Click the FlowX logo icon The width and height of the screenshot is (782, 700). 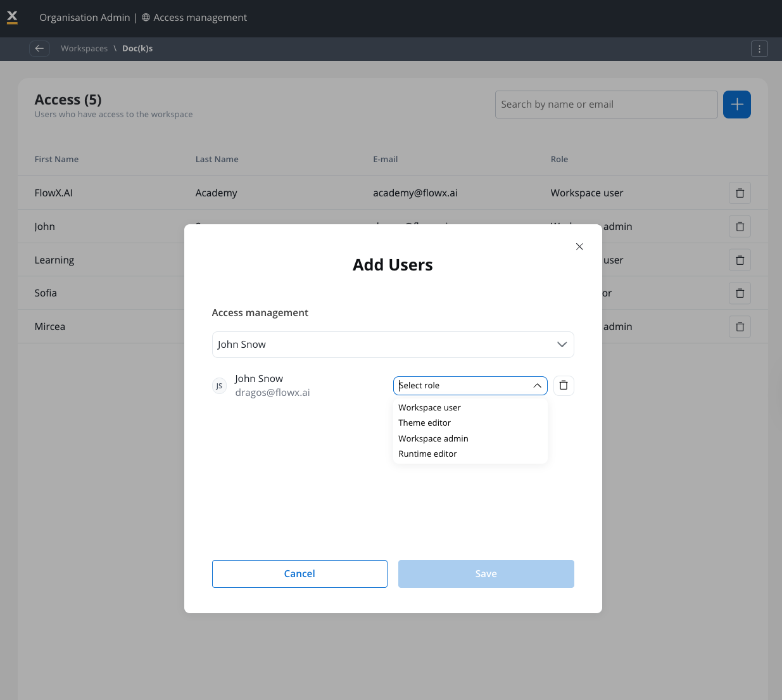12,18
